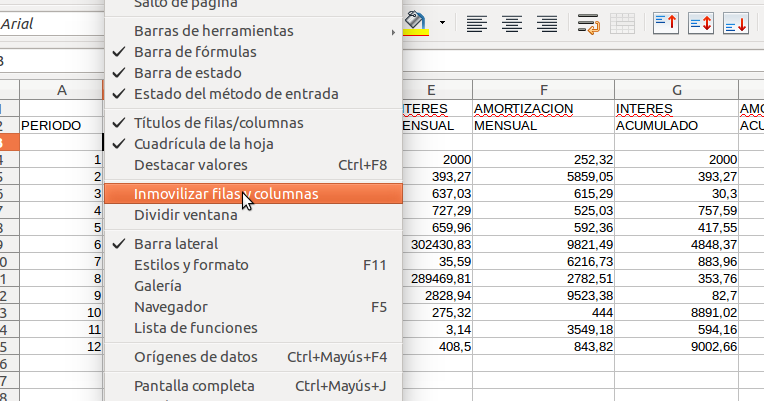Select cell with value 8891,02
Viewport: 764px width, 401px height.
tap(677, 312)
